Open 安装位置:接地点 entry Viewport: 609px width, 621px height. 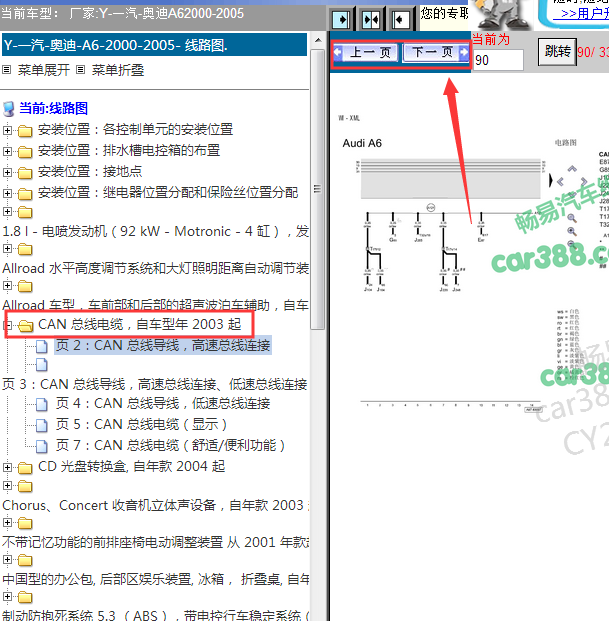pos(90,171)
